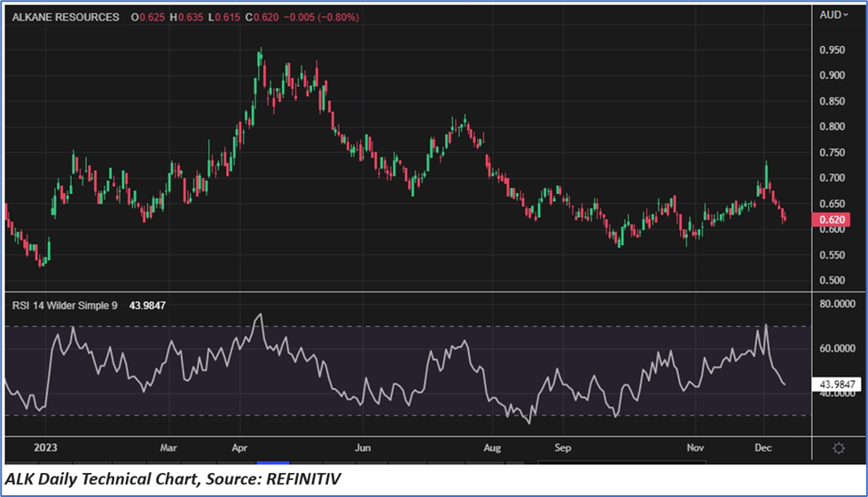Click the 0.750 price axis label
The height and width of the screenshot is (497, 868).
tap(832, 152)
